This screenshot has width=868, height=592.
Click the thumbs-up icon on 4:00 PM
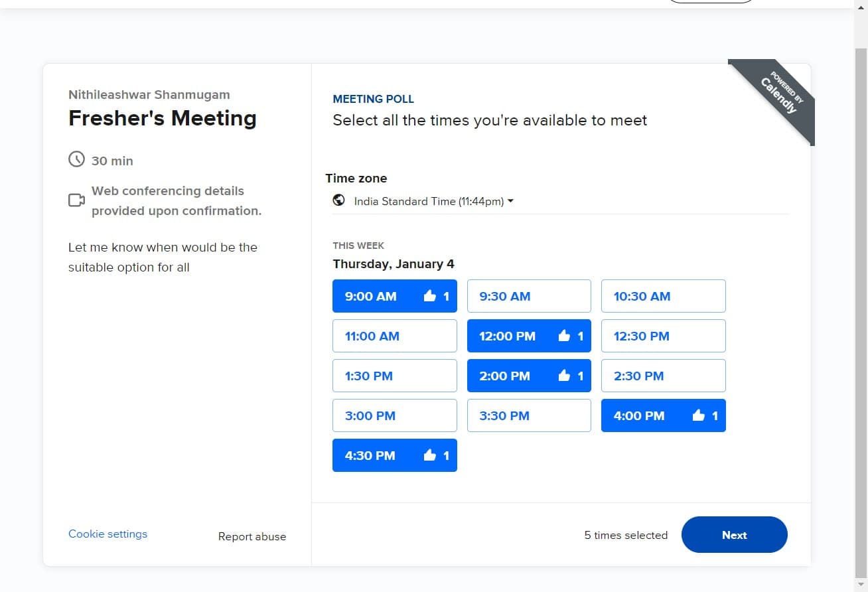pos(698,415)
